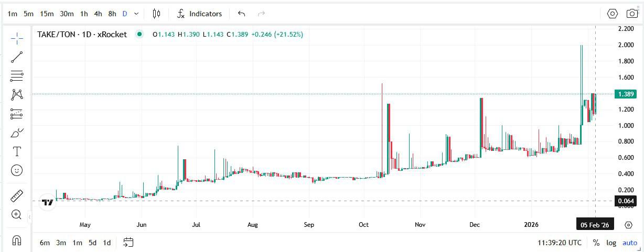Click the undo arrow button
644x252 pixels.
[241, 14]
